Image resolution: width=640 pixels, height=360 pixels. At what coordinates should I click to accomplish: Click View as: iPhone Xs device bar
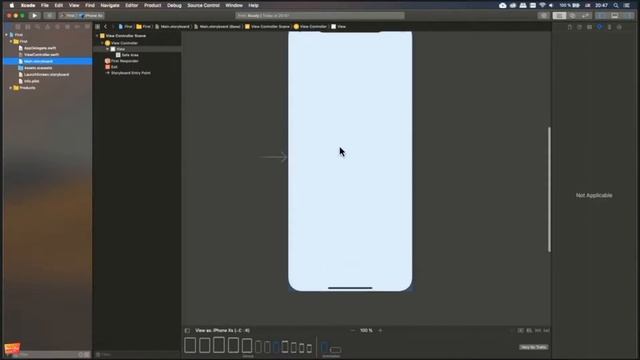[x=222, y=331]
